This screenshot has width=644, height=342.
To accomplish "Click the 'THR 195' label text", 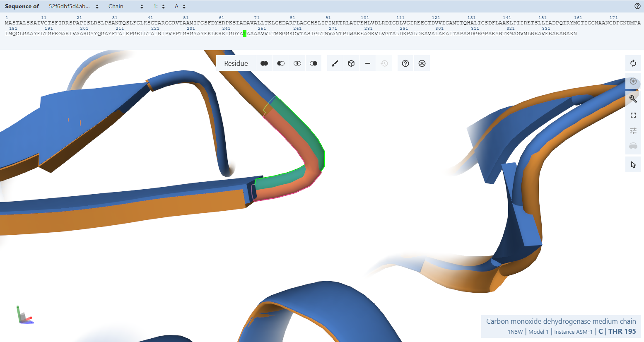I will 622,331.
